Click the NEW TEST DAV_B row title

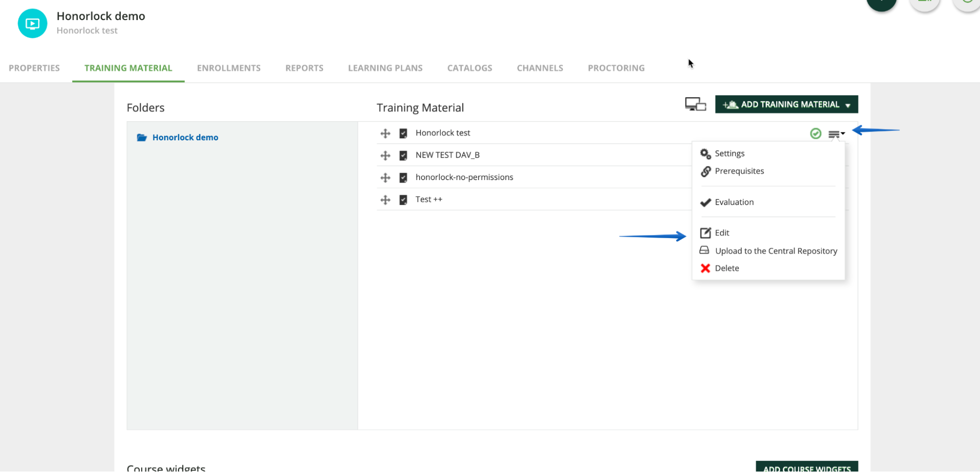pyautogui.click(x=448, y=155)
